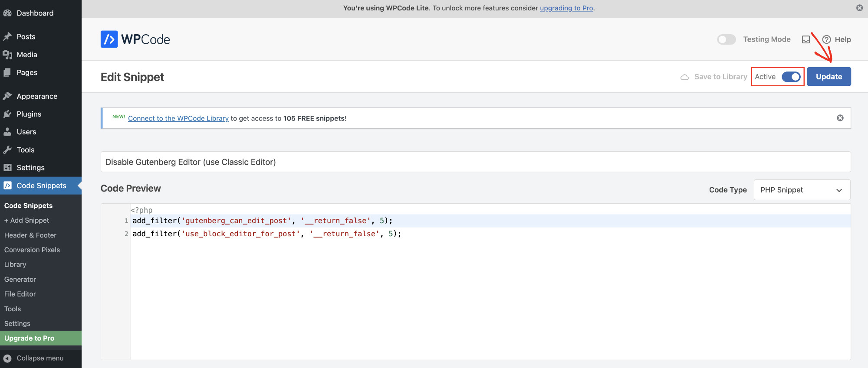Click the Appearance brush icon

point(7,96)
